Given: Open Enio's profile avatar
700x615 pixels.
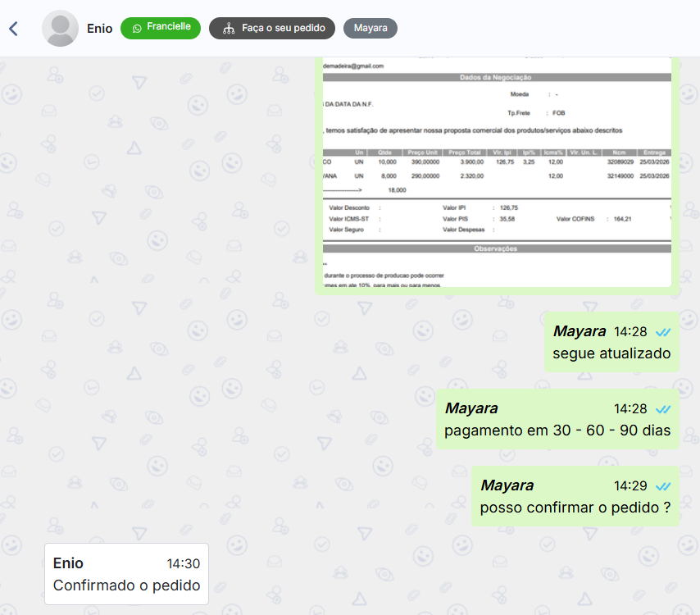Looking at the screenshot, I should (x=60, y=29).
